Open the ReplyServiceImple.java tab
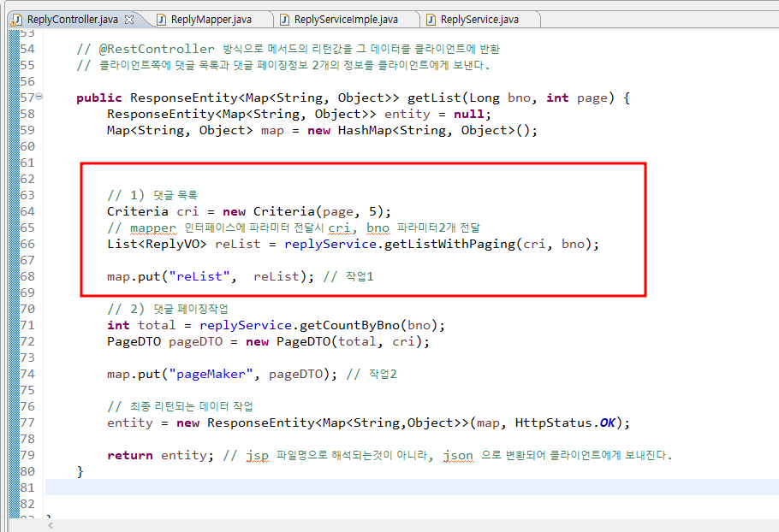This screenshot has width=779, height=532. click(346, 20)
